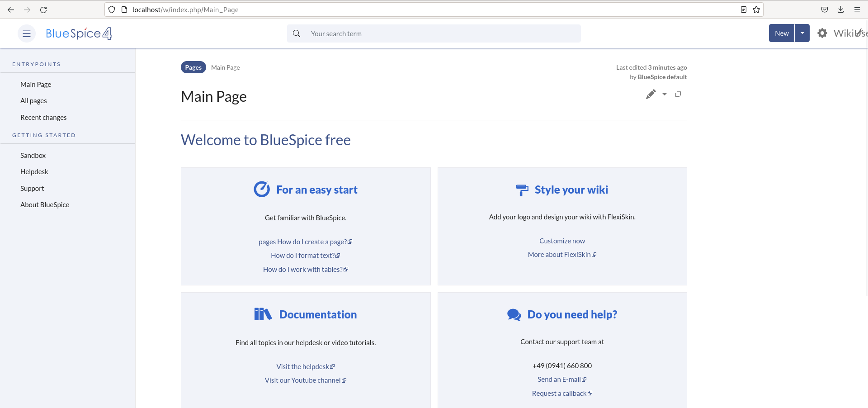Open 'How do I format text?' link
This screenshot has width=868, height=408.
click(x=306, y=256)
